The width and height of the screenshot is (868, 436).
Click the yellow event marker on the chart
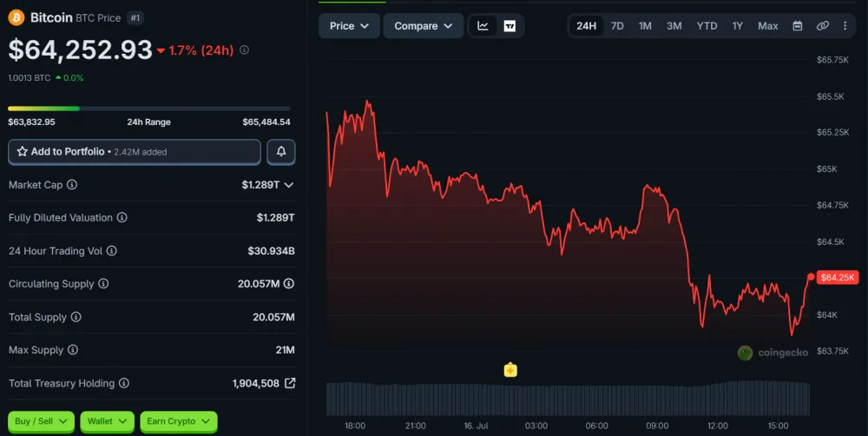(x=510, y=369)
